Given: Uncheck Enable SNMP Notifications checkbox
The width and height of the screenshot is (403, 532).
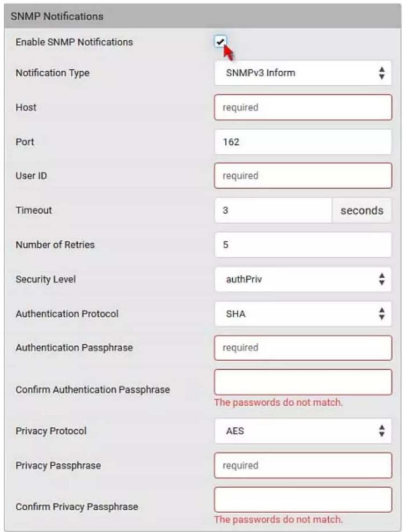Looking at the screenshot, I should pyautogui.click(x=220, y=41).
